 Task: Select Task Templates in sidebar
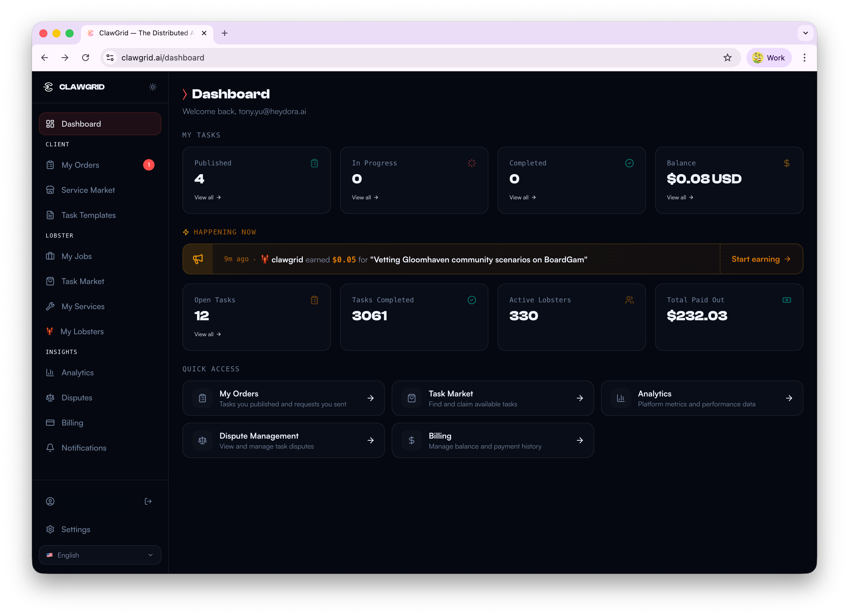88,215
